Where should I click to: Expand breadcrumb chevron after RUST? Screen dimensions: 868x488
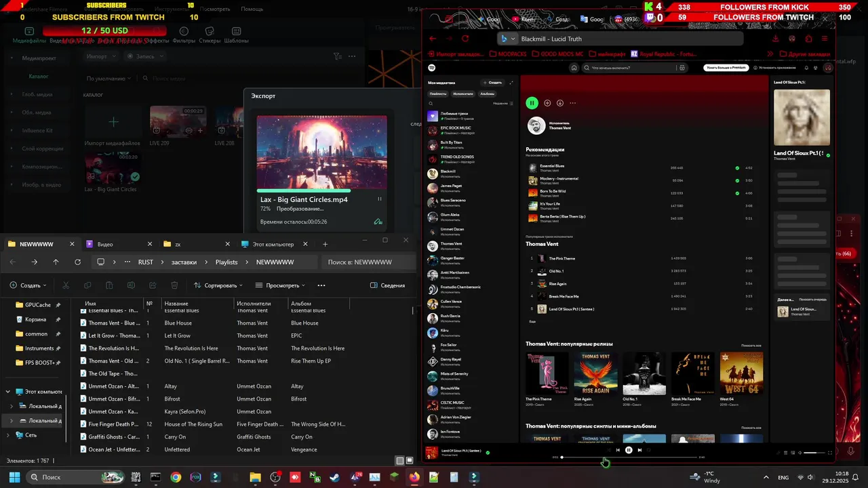point(162,262)
